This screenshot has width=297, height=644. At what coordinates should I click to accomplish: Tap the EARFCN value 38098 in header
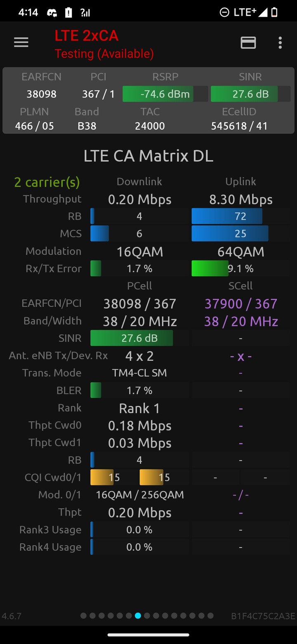click(x=41, y=94)
